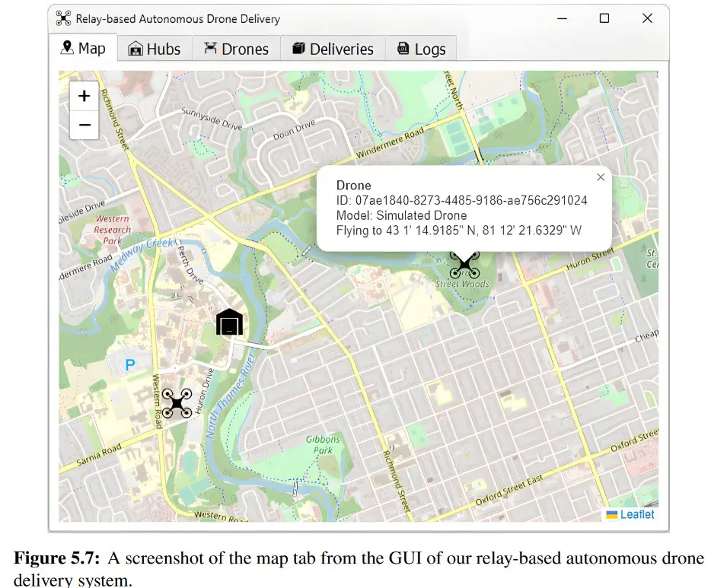Viewport: 711px width, 588px height.
Task: Click the drone icon near Street Woods
Action: click(464, 265)
